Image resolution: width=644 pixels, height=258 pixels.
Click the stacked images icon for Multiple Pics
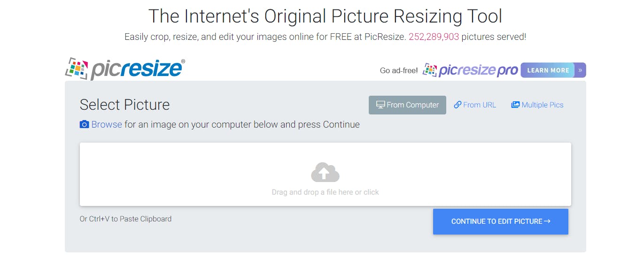515,105
